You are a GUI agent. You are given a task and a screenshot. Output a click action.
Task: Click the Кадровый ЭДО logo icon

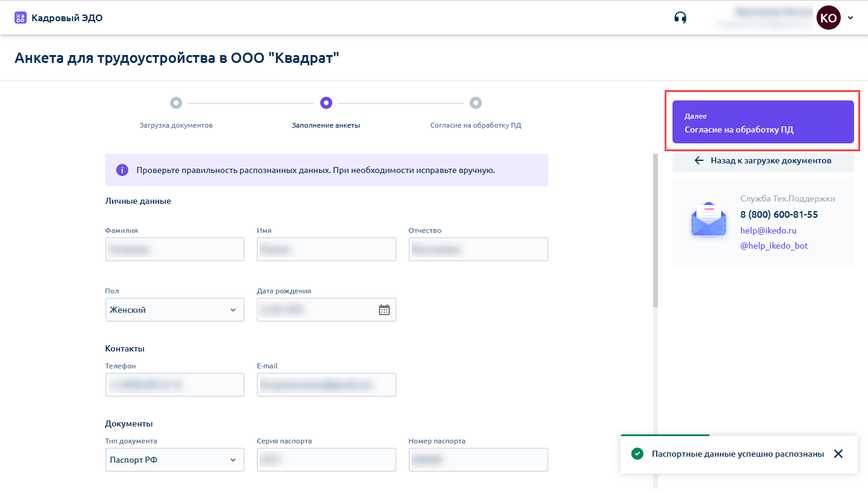[x=21, y=18]
